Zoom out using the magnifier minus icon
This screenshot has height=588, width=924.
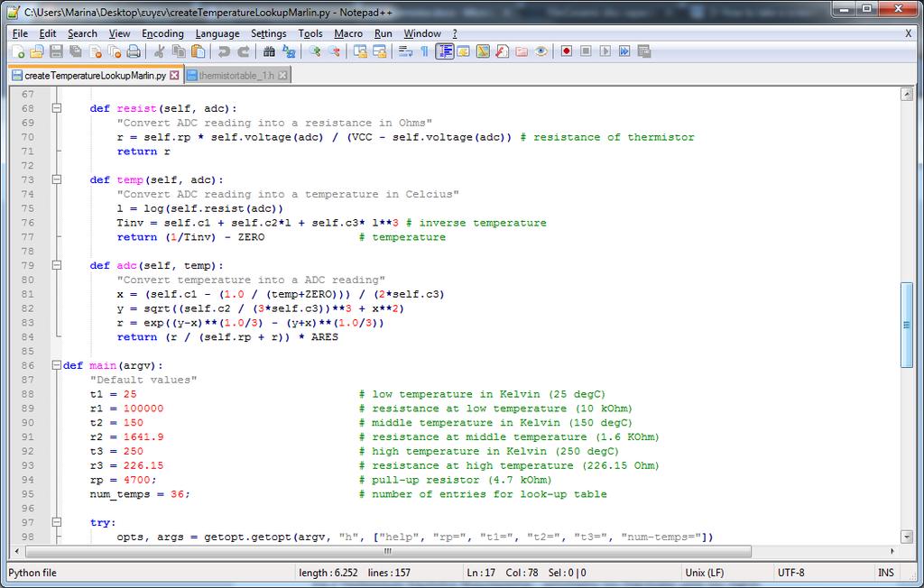334,51
